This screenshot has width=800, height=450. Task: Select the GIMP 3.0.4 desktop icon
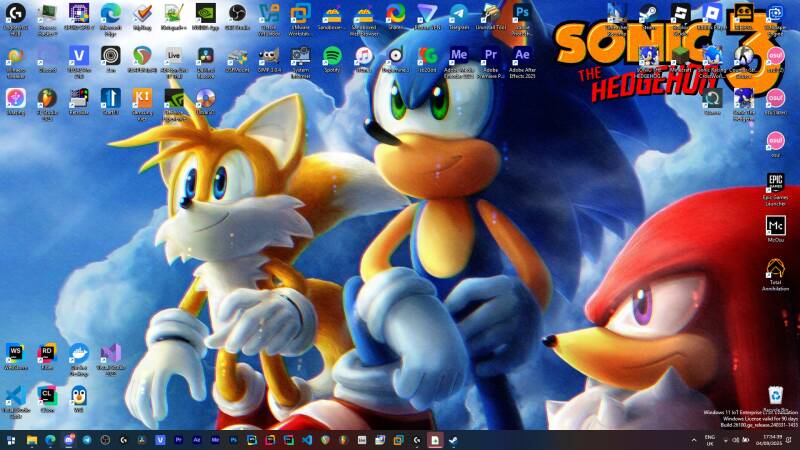coord(268,56)
